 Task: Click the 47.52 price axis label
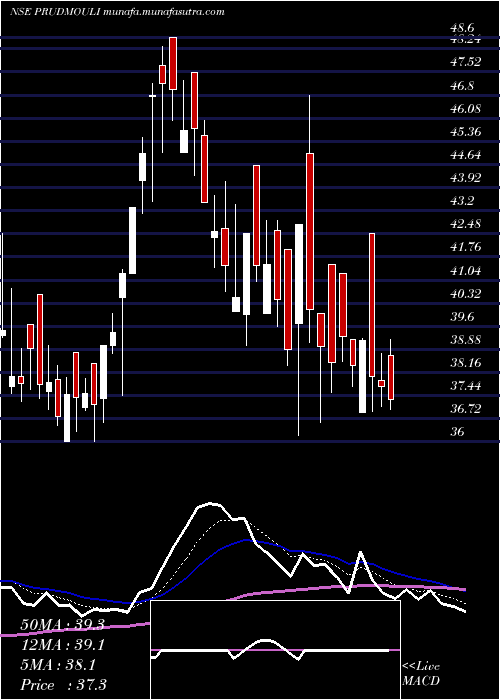tap(466, 62)
